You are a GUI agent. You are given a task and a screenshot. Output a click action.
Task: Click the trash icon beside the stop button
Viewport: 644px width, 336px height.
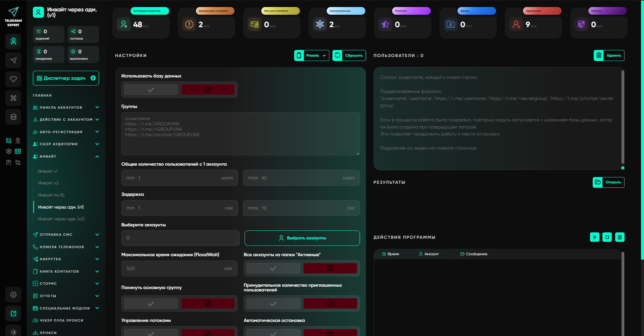pyautogui.click(x=620, y=237)
